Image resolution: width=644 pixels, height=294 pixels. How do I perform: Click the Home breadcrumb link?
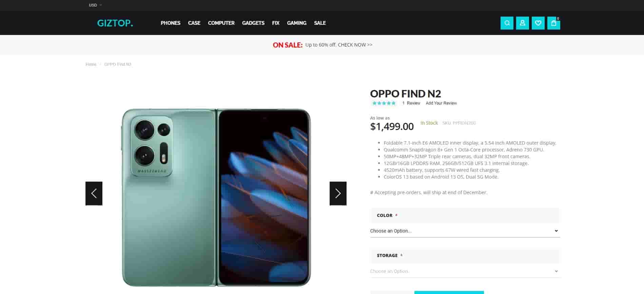pos(91,65)
